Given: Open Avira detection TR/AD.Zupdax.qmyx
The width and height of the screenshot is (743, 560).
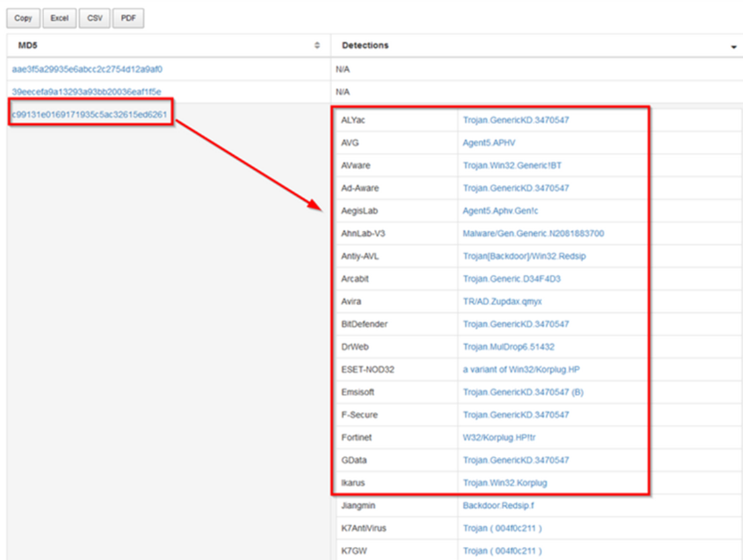Looking at the screenshot, I should (x=503, y=302).
